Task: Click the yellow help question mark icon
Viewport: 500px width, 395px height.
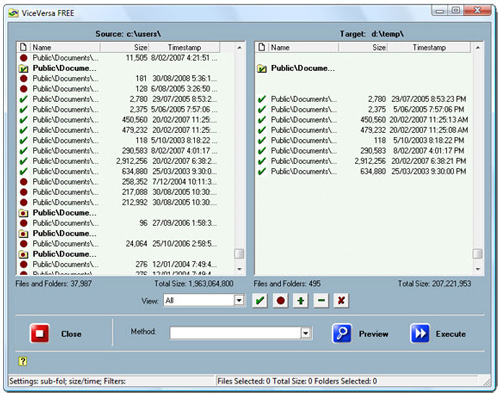Action: [x=23, y=361]
